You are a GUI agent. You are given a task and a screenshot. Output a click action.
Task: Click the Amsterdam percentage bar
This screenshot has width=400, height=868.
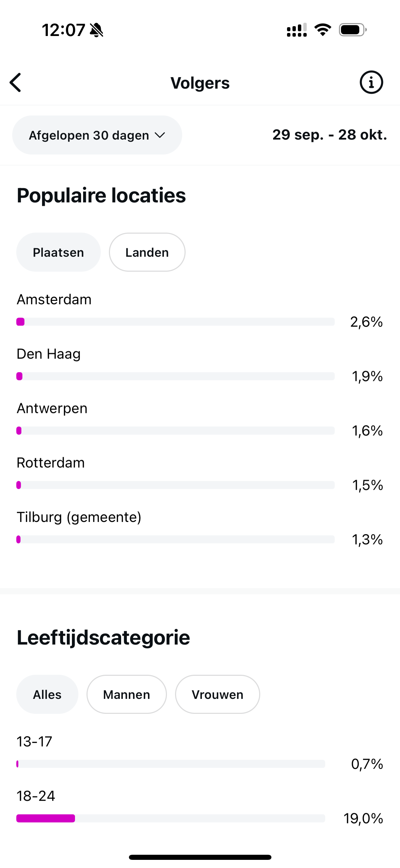pos(175,322)
